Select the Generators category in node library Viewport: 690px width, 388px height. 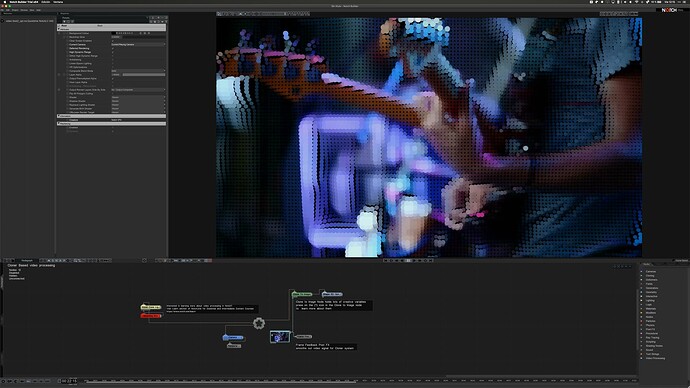[652, 288]
